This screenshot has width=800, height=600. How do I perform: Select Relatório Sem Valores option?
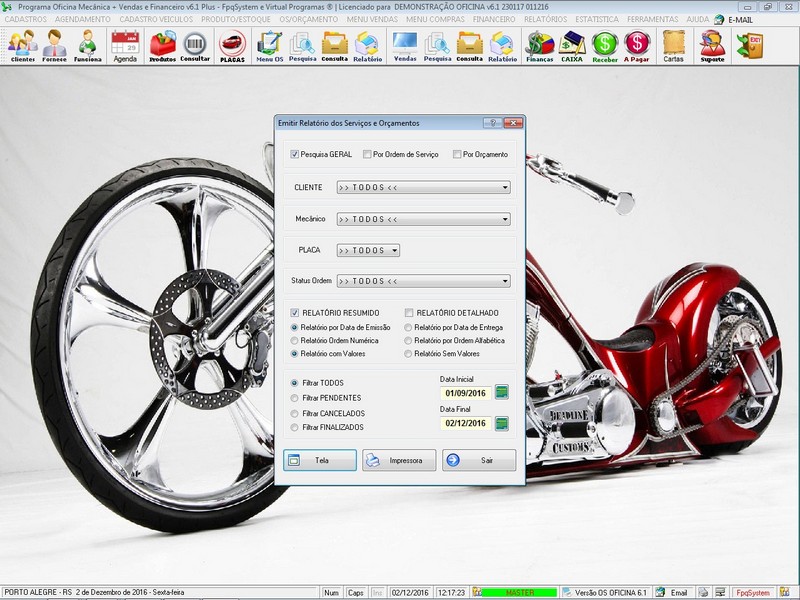pos(409,354)
